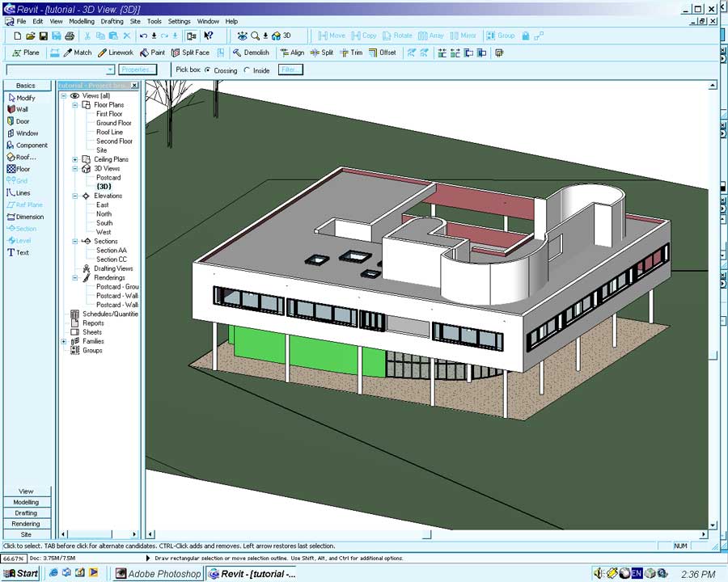This screenshot has height=582, width=728.
Task: Click the Align tool
Action: 292,53
